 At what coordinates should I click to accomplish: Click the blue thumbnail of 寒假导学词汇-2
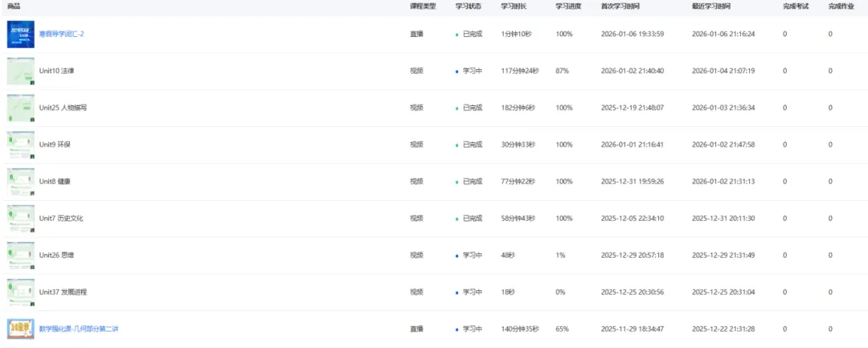click(x=20, y=35)
